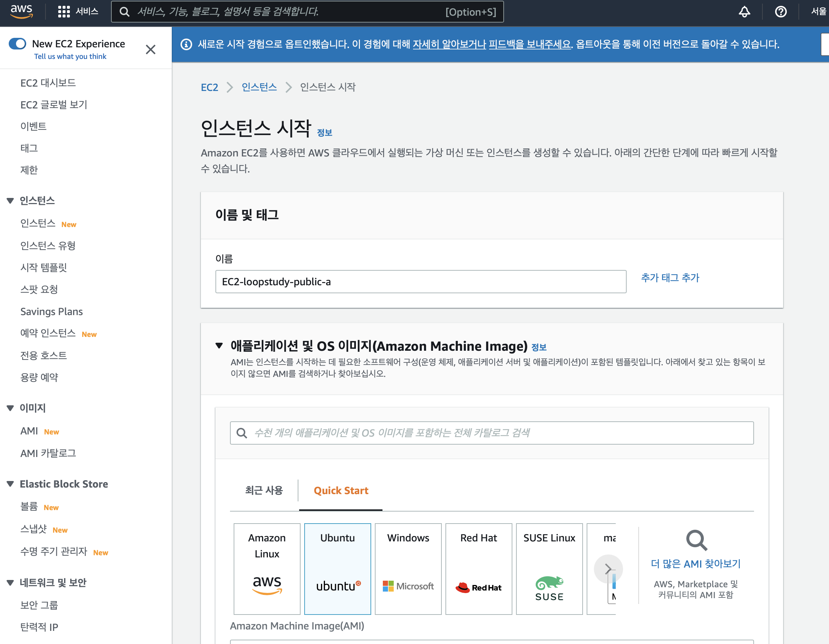Click the AWS logo home icon
Viewport: 829px width, 644px height.
coord(21,11)
